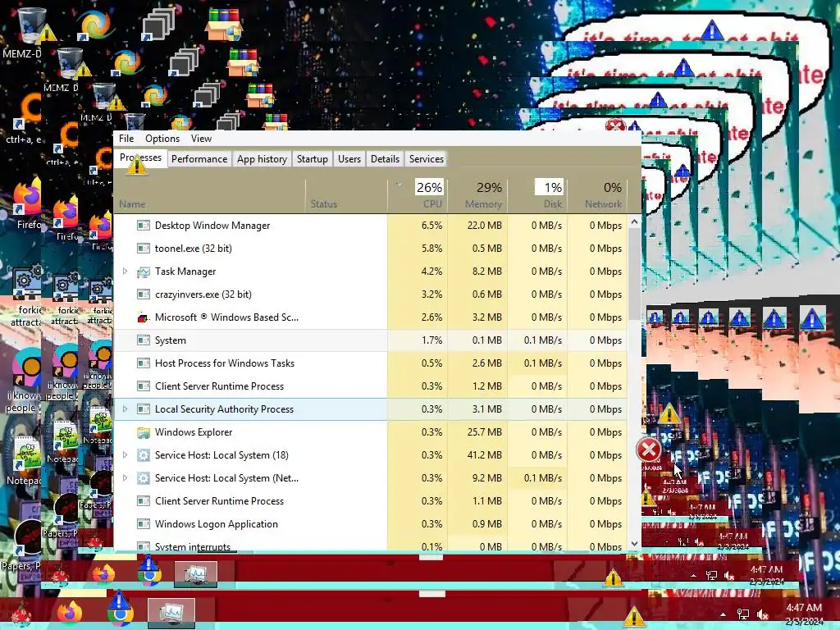840x630 pixels.
Task: Click the Windows Logon Application icon
Action: (143, 524)
